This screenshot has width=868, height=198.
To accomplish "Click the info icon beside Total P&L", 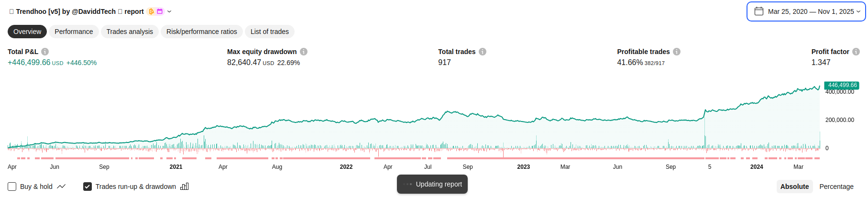I will (x=45, y=52).
